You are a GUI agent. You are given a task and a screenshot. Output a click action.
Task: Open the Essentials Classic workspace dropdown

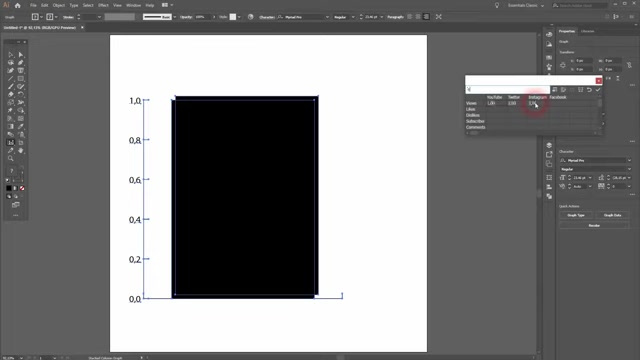click(x=526, y=6)
